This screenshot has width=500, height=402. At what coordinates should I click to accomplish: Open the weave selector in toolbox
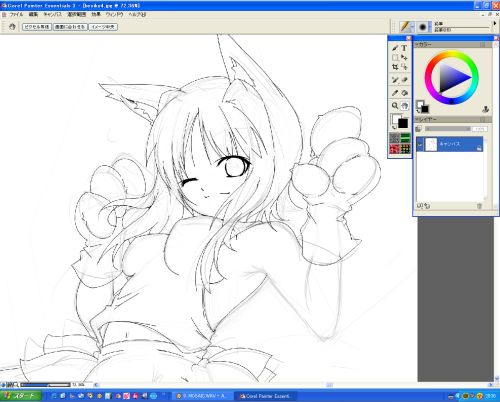coord(405,149)
